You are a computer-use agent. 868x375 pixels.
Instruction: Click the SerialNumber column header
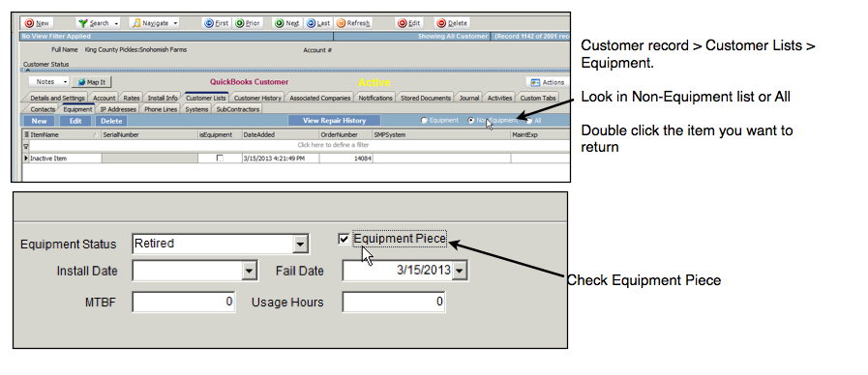click(149, 134)
